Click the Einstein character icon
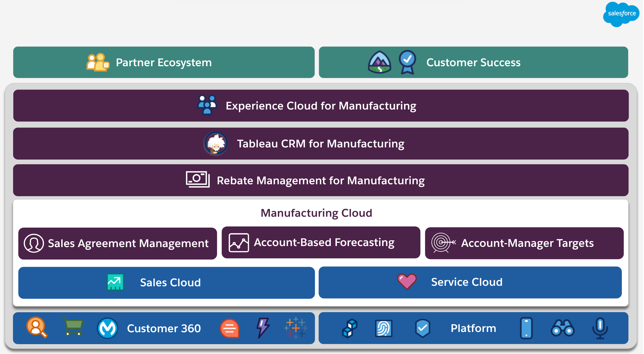Screen dimensions: 644x354 [x=216, y=143]
